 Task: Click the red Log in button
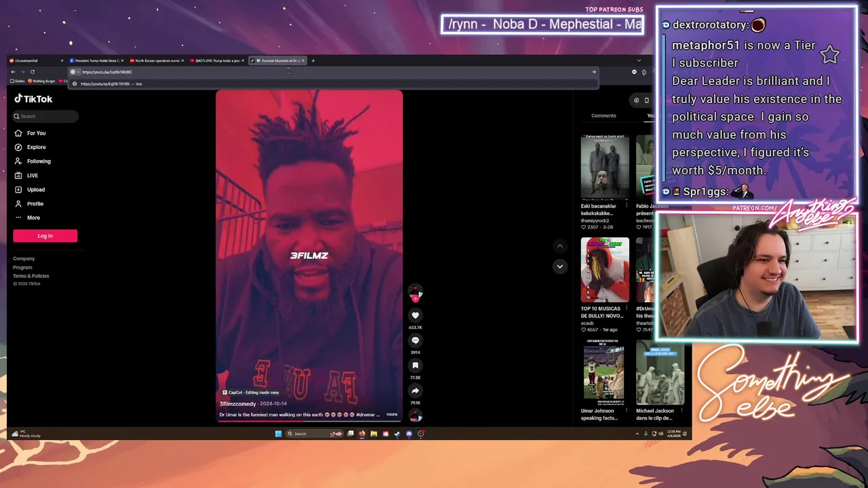click(45, 236)
